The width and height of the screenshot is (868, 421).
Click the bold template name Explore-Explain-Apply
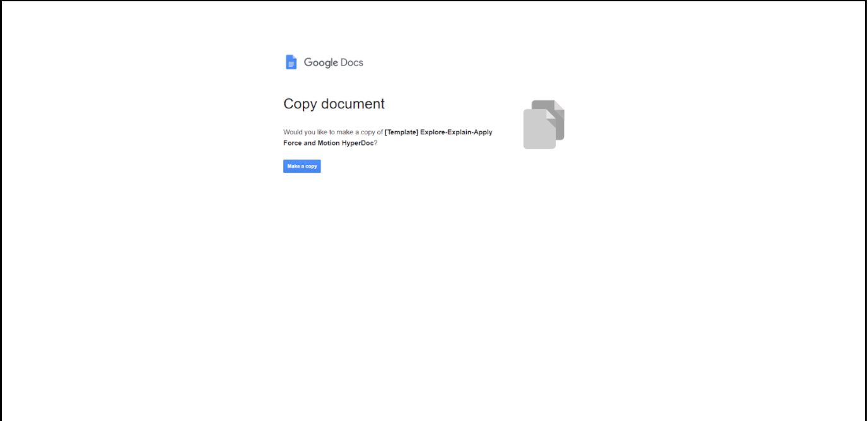pyautogui.click(x=456, y=132)
